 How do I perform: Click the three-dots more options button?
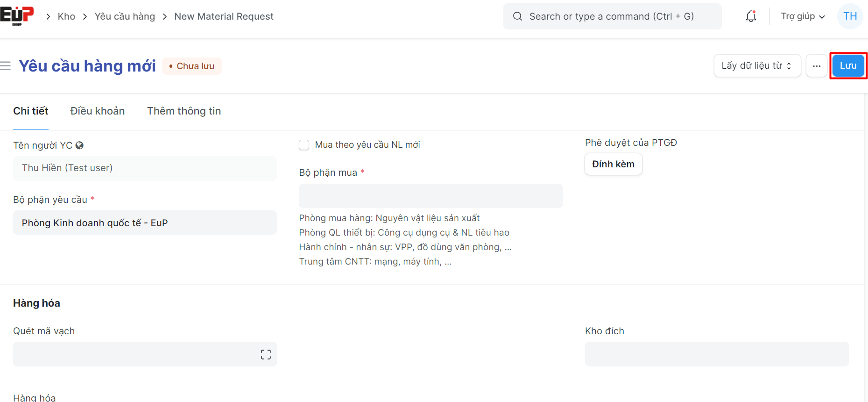(x=816, y=66)
